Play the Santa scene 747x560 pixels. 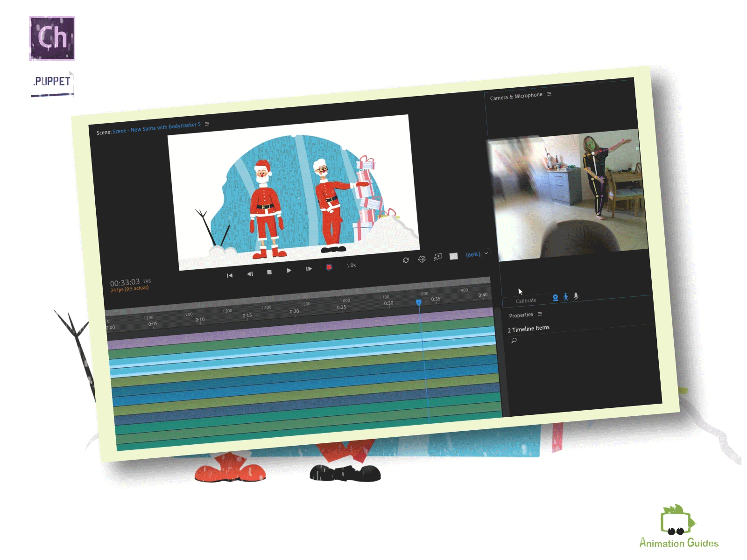[289, 270]
